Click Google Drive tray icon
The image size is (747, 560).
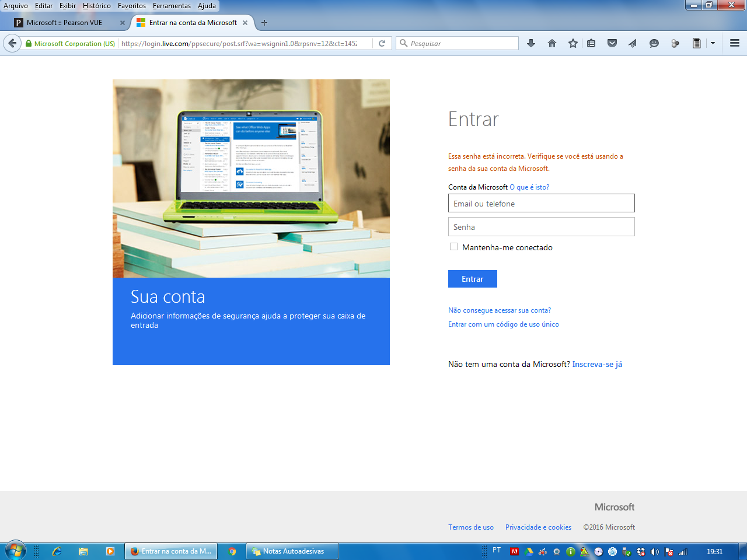coord(529,551)
